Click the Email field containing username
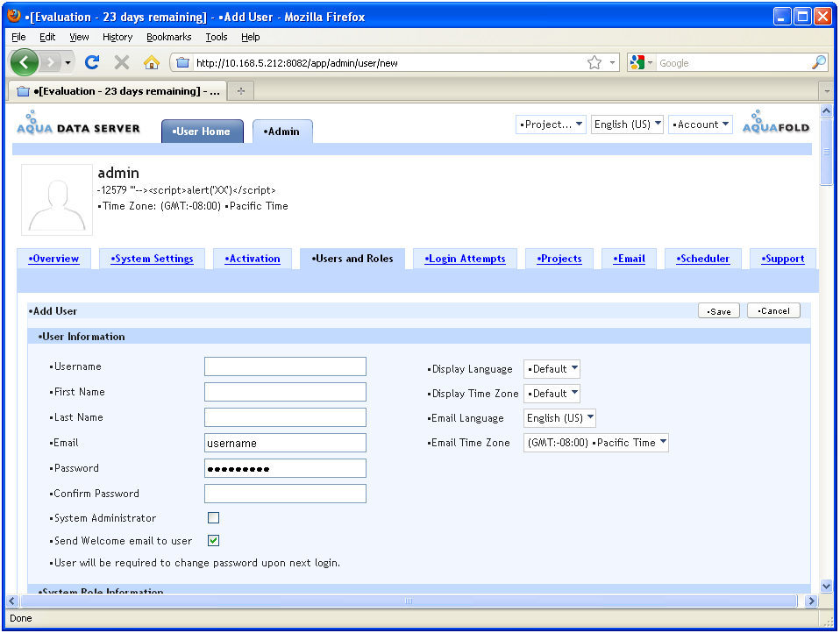 [x=285, y=443]
